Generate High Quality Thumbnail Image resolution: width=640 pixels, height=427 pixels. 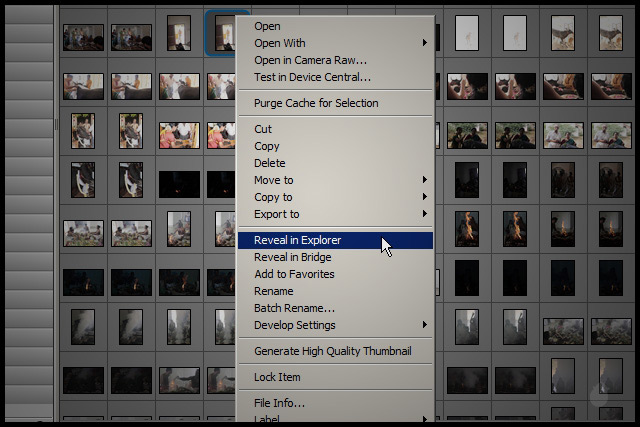pos(332,351)
